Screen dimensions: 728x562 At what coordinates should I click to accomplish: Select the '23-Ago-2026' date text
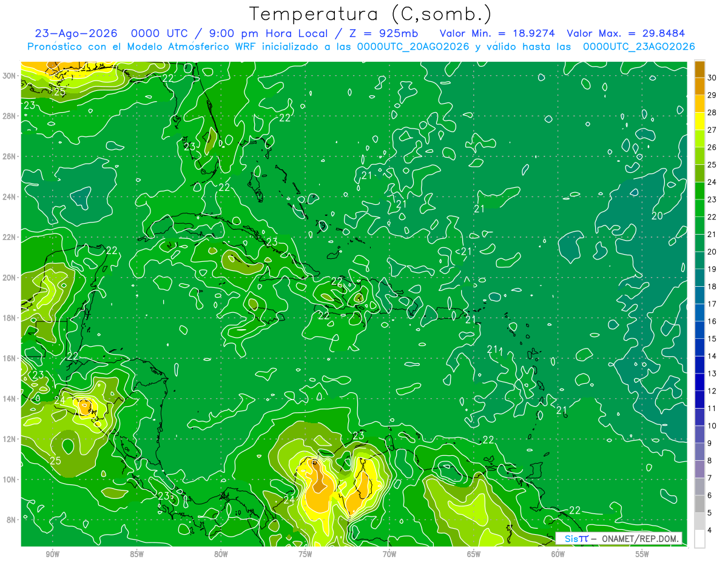tap(76, 34)
